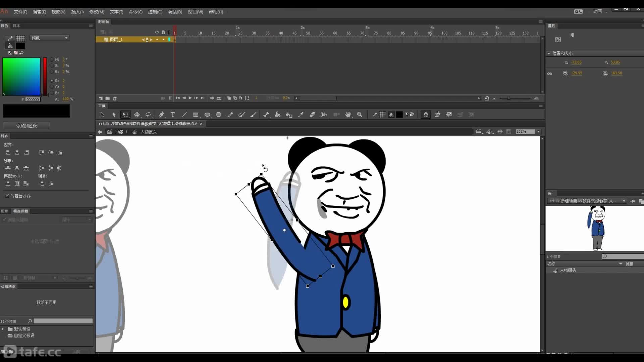Select 人物摸头 item in library list

(x=568, y=270)
